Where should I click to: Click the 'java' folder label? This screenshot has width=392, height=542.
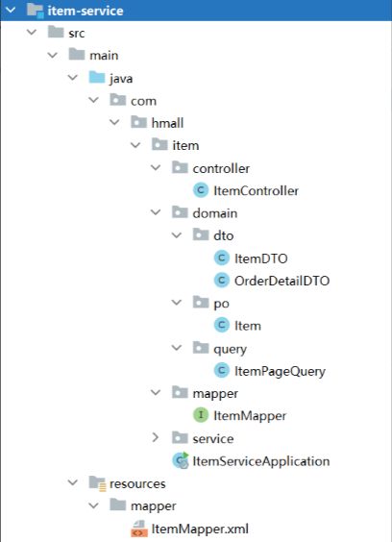121,79
